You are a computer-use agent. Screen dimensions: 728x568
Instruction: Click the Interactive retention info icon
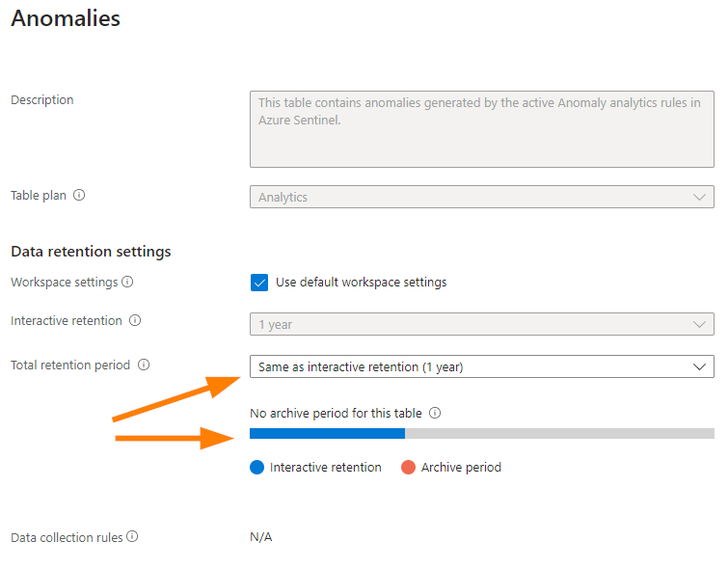click(x=135, y=320)
